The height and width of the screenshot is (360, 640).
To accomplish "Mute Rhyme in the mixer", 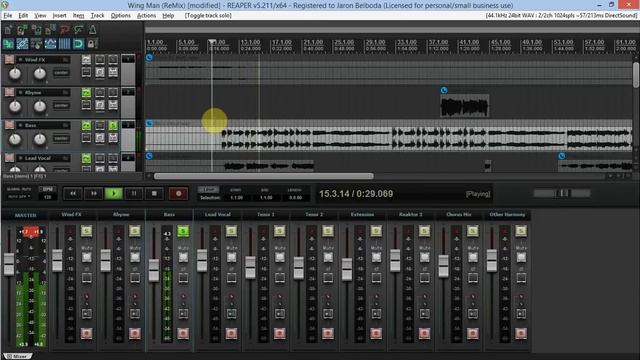I will click(135, 257).
